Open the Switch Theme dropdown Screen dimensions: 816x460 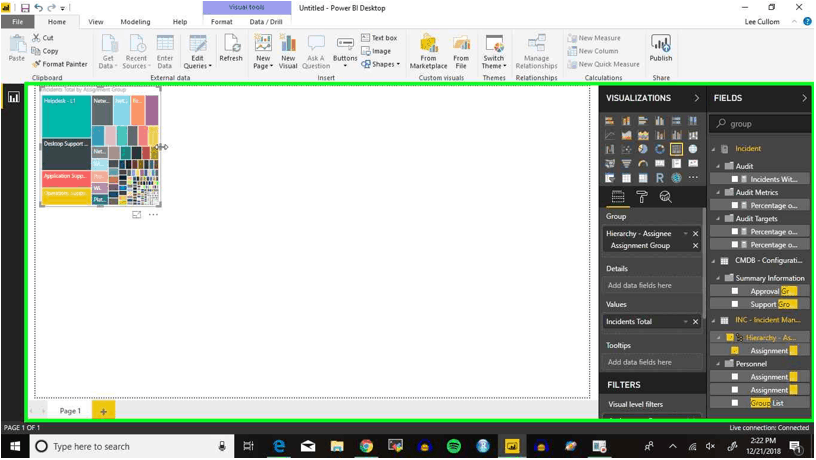click(494, 51)
